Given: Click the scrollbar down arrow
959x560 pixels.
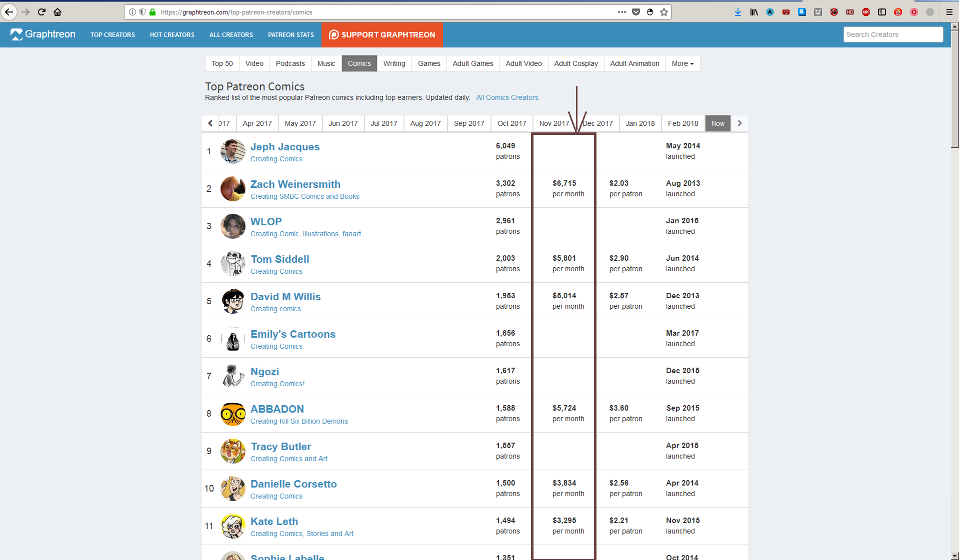Looking at the screenshot, I should tap(954, 556).
